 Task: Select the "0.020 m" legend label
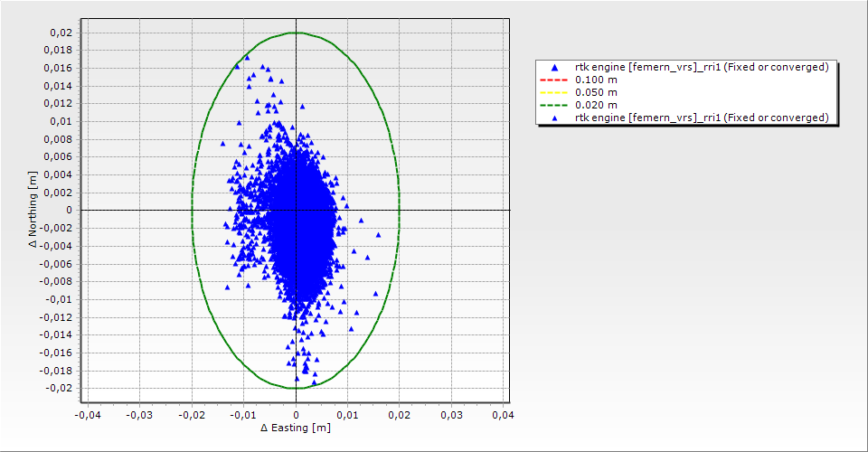[596, 105]
